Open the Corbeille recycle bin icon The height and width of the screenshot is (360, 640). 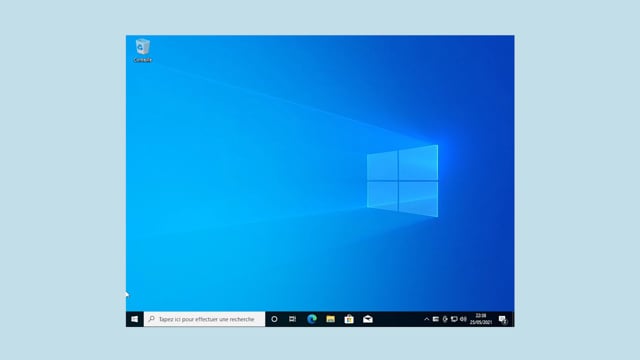[142, 51]
